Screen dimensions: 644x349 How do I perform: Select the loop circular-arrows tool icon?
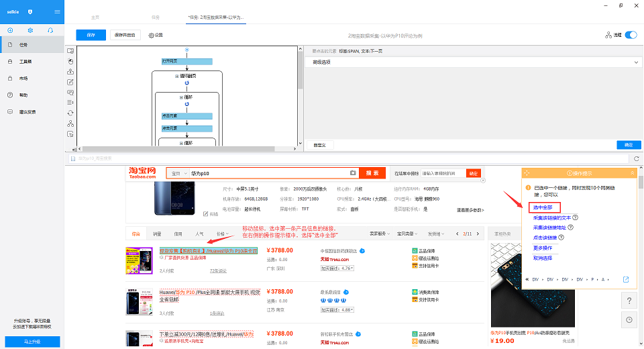click(x=70, y=113)
